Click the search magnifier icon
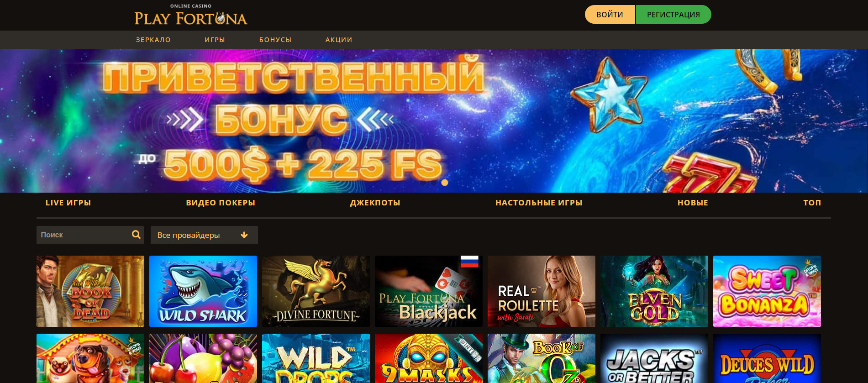 (x=136, y=235)
